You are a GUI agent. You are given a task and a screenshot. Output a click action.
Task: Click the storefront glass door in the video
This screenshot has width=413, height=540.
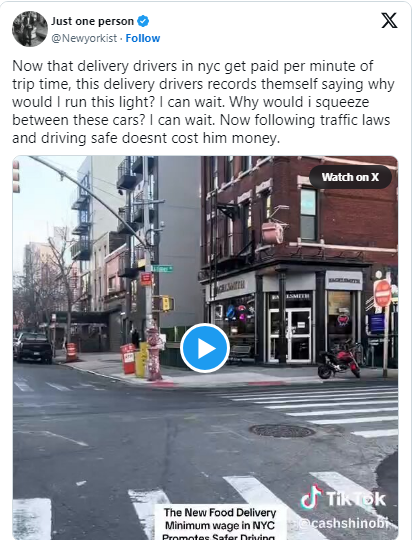point(290,335)
